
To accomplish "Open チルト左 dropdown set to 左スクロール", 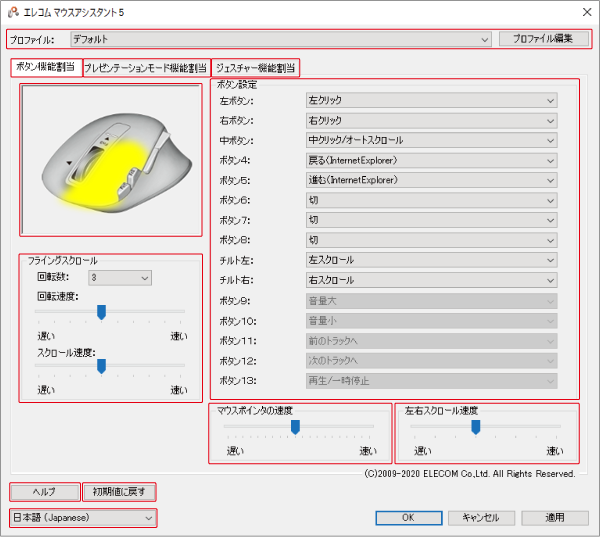I will click(x=431, y=260).
